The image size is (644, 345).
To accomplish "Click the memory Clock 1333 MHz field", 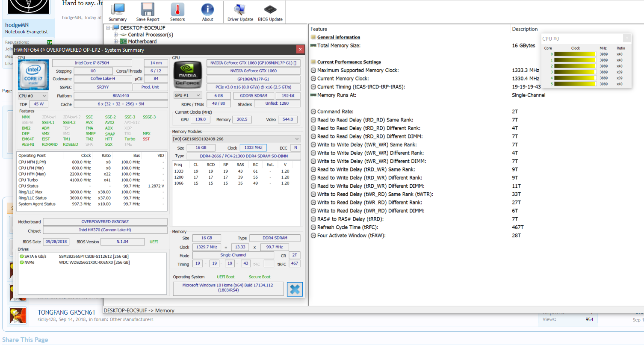I will 253,148.
